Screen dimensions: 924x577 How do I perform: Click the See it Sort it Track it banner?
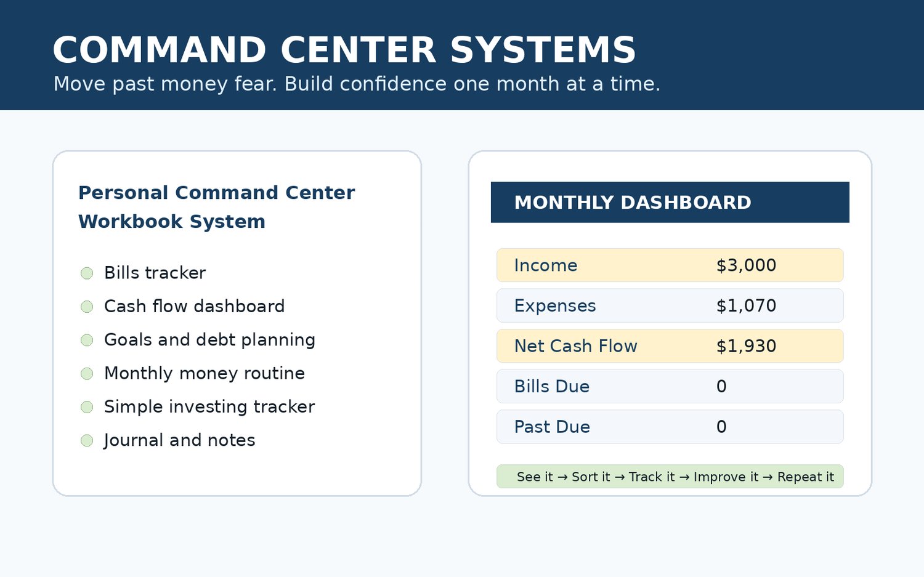pyautogui.click(x=670, y=477)
